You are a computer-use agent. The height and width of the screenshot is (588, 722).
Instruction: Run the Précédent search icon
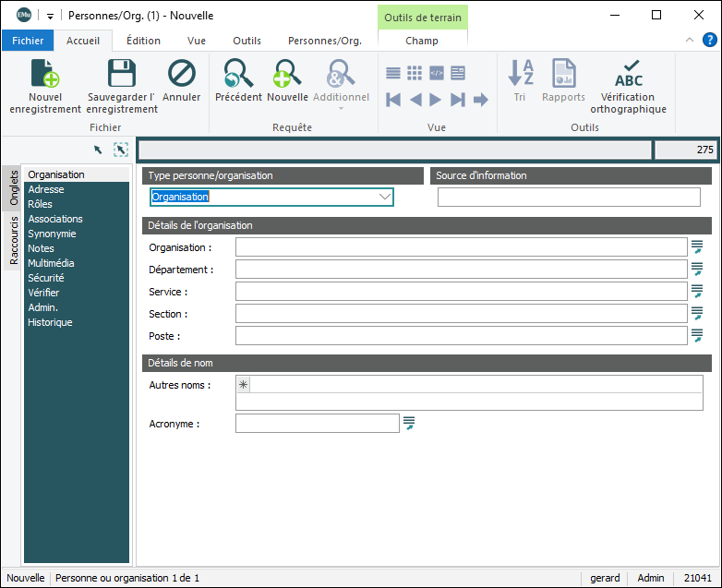[238, 75]
